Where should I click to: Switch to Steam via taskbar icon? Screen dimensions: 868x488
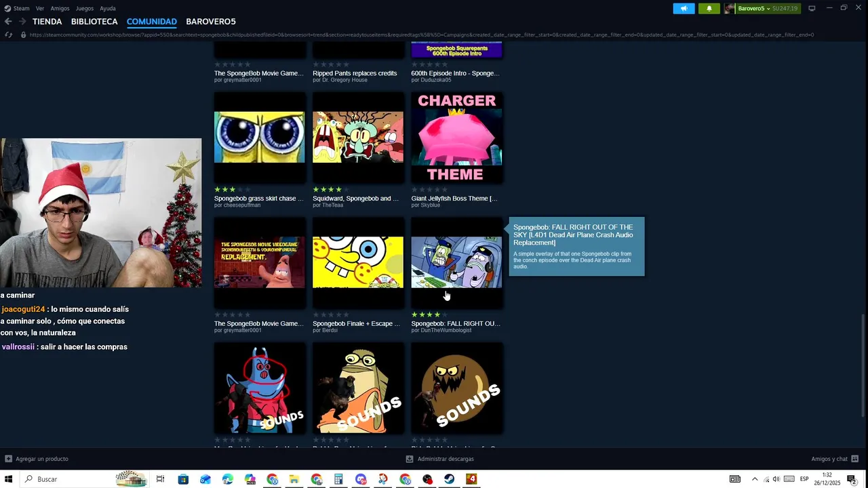pos(449,479)
